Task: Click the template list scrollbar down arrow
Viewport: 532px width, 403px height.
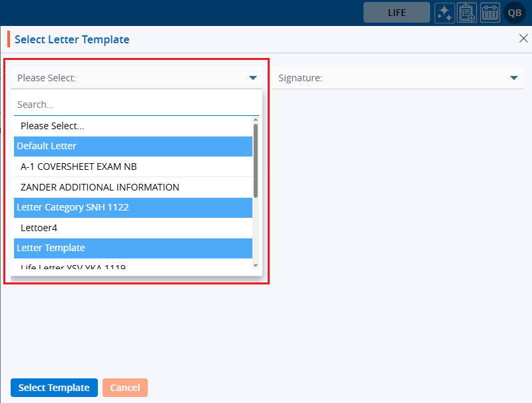Action: tap(256, 266)
